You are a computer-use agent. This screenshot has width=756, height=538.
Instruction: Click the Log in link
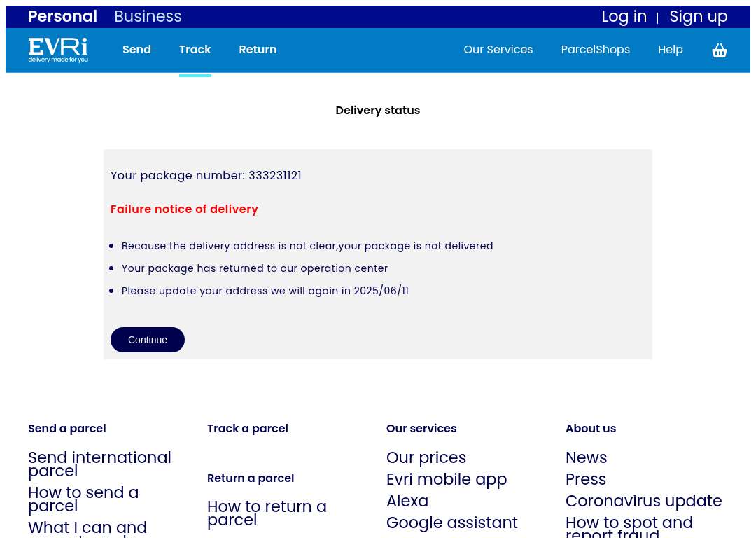coord(624,16)
